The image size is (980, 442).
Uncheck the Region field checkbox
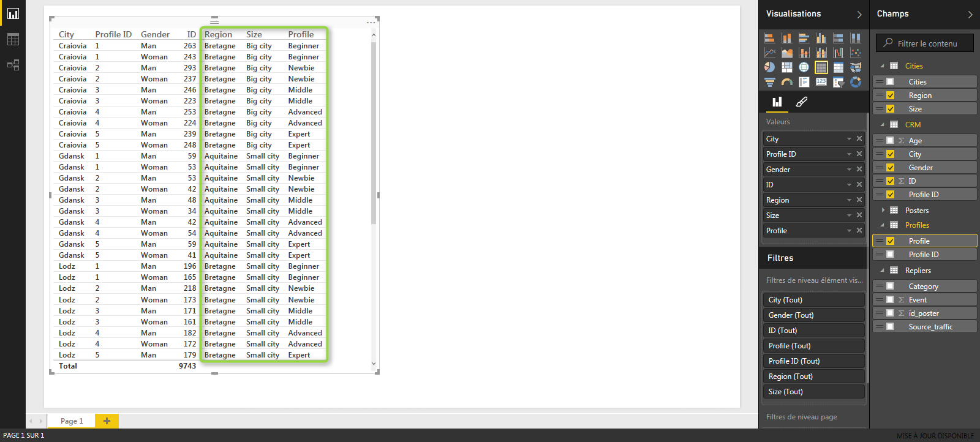click(891, 96)
